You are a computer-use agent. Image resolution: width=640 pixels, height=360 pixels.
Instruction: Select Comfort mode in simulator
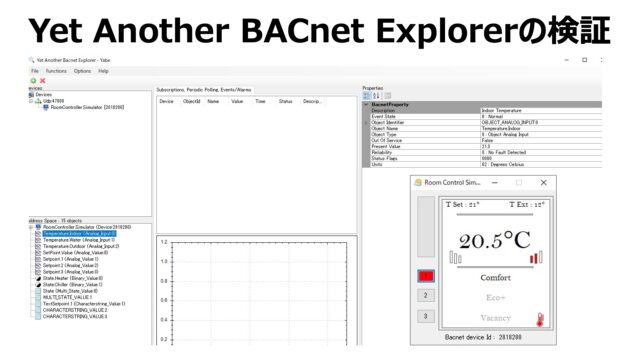point(496,278)
